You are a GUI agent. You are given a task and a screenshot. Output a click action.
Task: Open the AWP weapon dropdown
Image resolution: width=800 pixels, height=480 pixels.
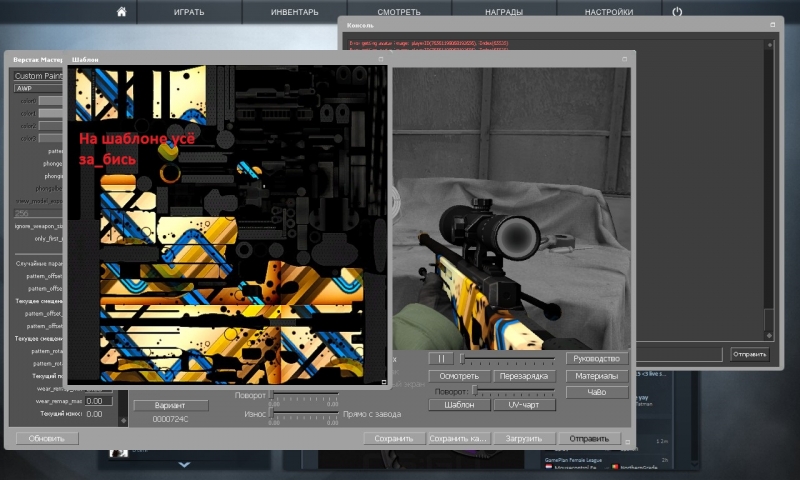click(x=38, y=88)
